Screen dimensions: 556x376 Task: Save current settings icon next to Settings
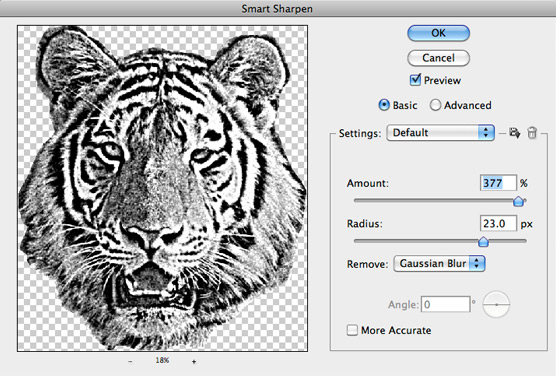coord(515,133)
